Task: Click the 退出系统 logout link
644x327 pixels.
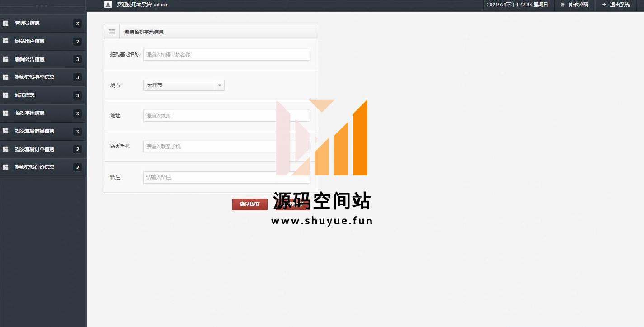Action: (x=619, y=5)
